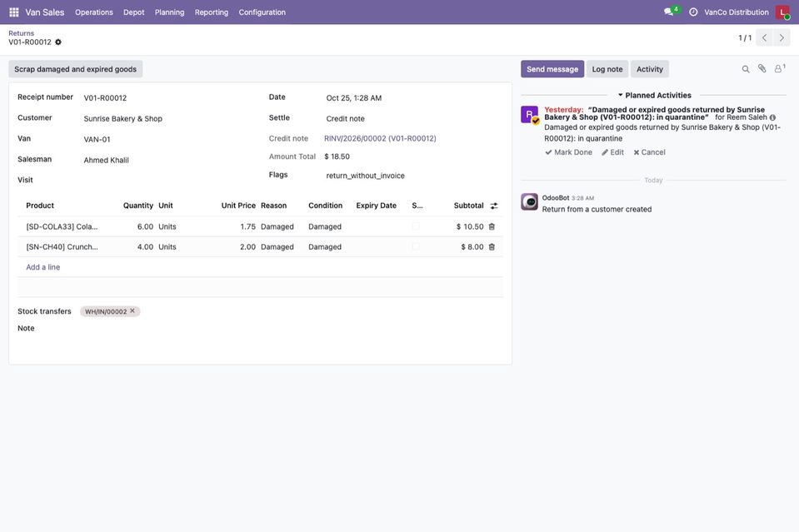
Task: Click the gear actions icon beside V01-R00012
Action: pyautogui.click(x=58, y=42)
